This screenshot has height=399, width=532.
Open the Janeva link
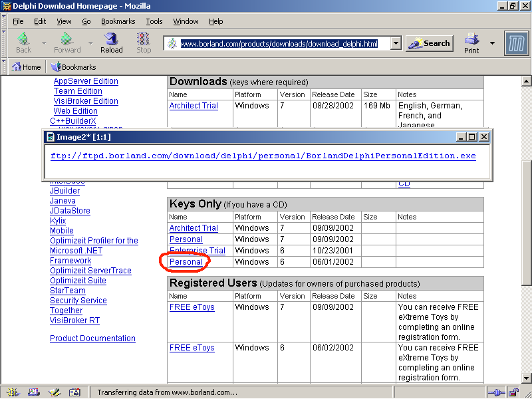[x=63, y=201]
